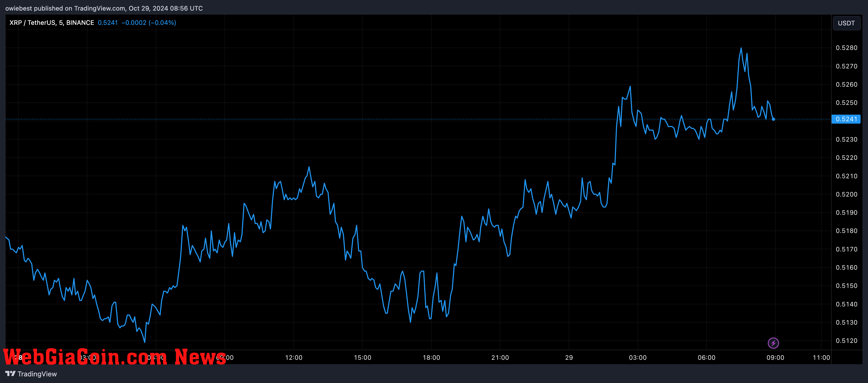The image size is (868, 383).
Task: Click the 21:00 time axis label
Action: [x=500, y=357]
